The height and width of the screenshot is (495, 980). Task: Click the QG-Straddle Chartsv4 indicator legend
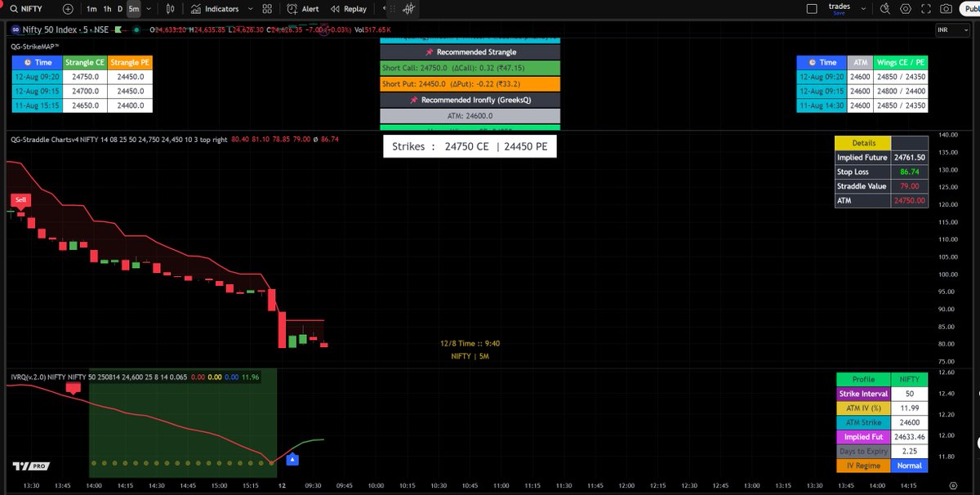click(118, 139)
